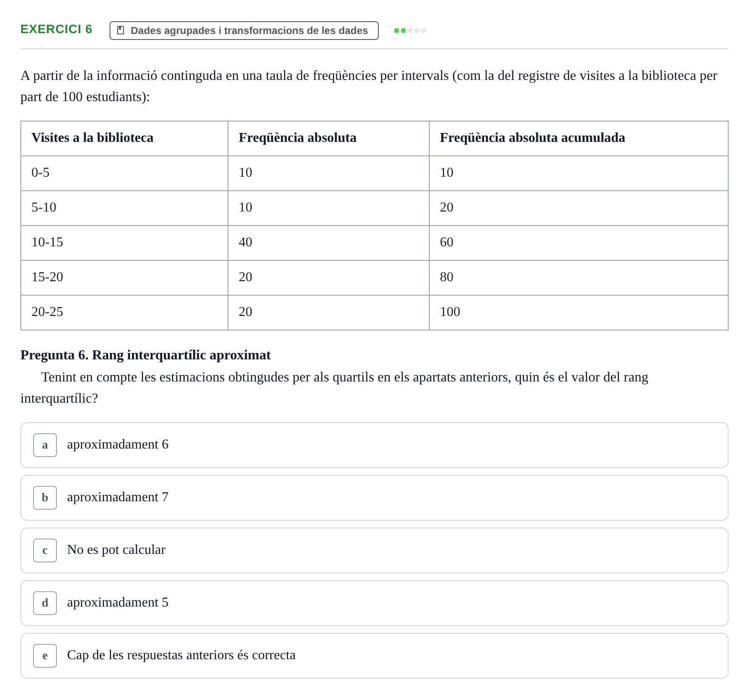This screenshot has height=700, width=749.
Task: Choose 'Cap de les respuestas anteriors és correcta'
Action: coord(181,655)
